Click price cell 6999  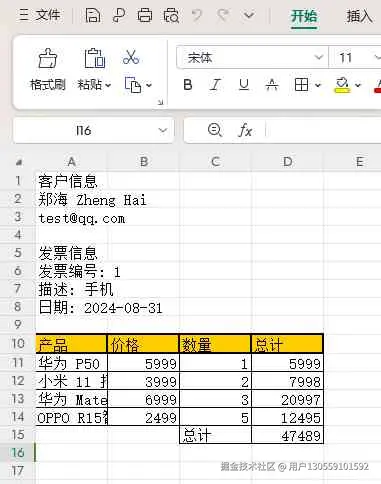[143, 399]
